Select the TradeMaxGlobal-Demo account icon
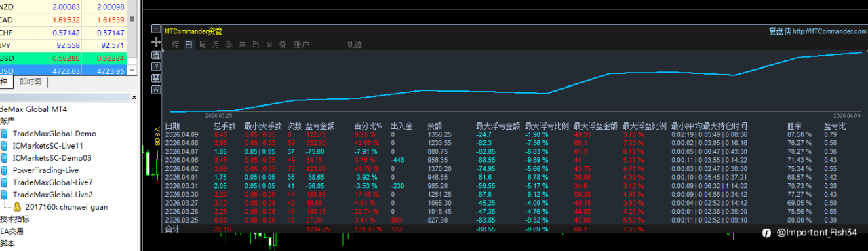This screenshot has width=868, height=251. pyautogui.click(x=4, y=134)
